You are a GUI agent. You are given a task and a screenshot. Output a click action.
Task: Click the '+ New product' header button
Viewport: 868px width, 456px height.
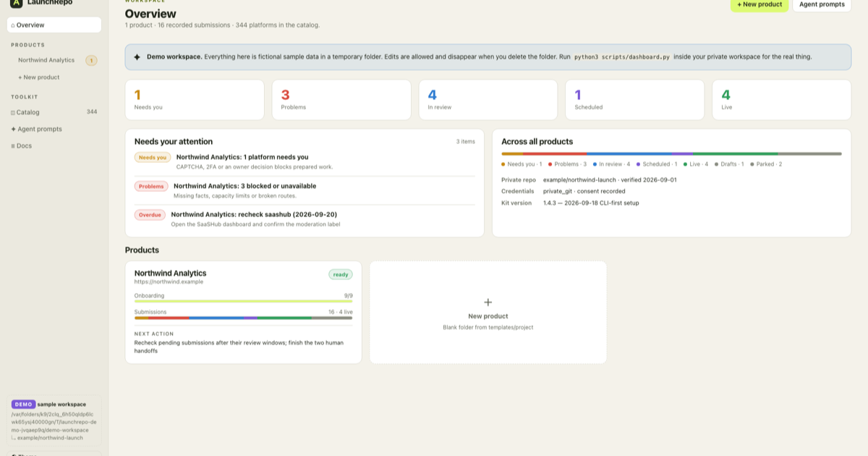pyautogui.click(x=759, y=4)
